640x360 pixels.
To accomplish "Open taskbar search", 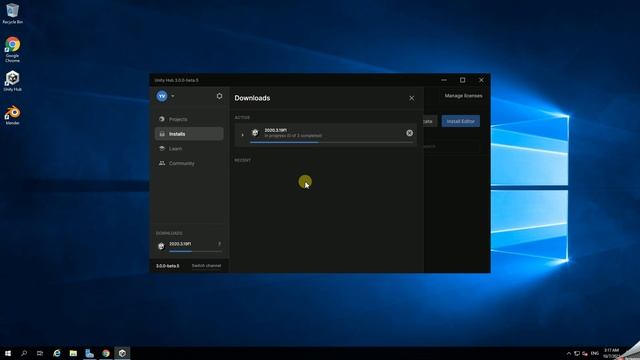I will (24, 353).
